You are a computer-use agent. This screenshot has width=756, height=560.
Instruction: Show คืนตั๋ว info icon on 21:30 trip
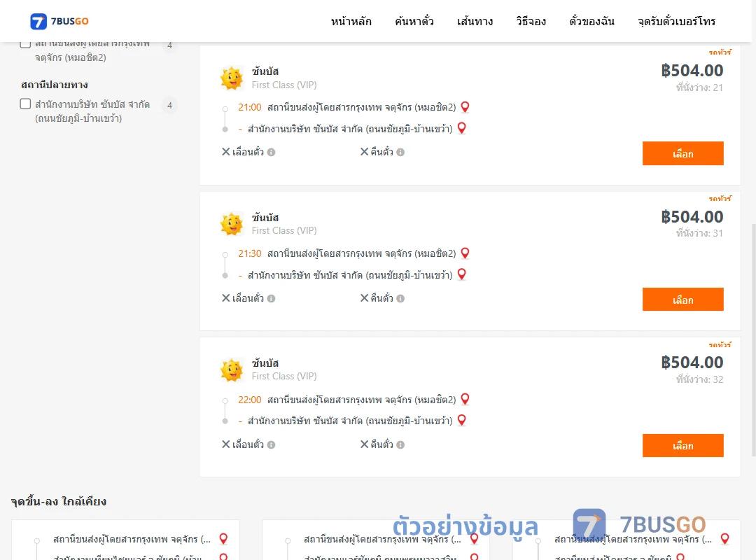tap(400, 299)
